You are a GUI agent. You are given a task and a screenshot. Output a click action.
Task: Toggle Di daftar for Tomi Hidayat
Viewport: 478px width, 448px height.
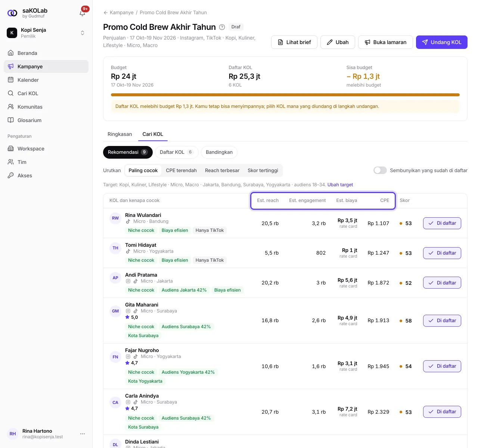coord(442,253)
